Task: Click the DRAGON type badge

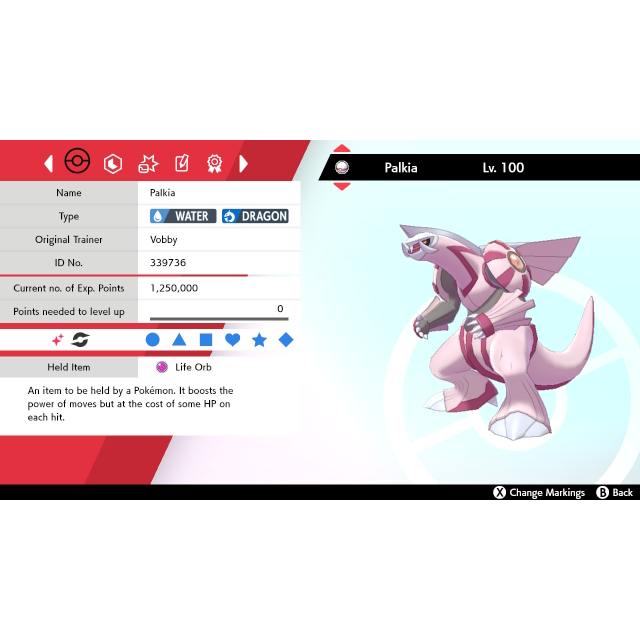Action: 255,216
